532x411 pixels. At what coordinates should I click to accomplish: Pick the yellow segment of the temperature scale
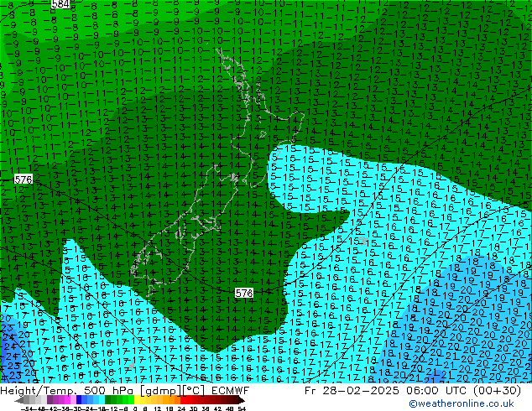(x=137, y=400)
